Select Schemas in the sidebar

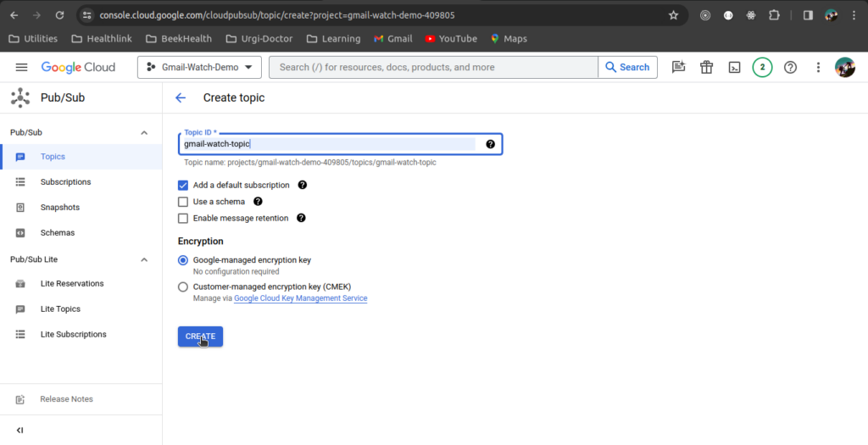click(x=81, y=233)
